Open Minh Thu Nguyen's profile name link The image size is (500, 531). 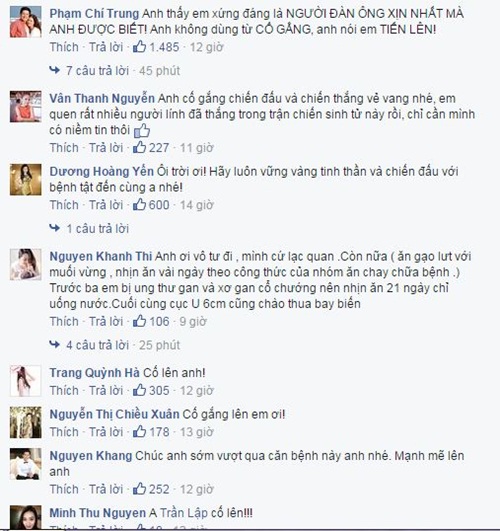point(98,513)
